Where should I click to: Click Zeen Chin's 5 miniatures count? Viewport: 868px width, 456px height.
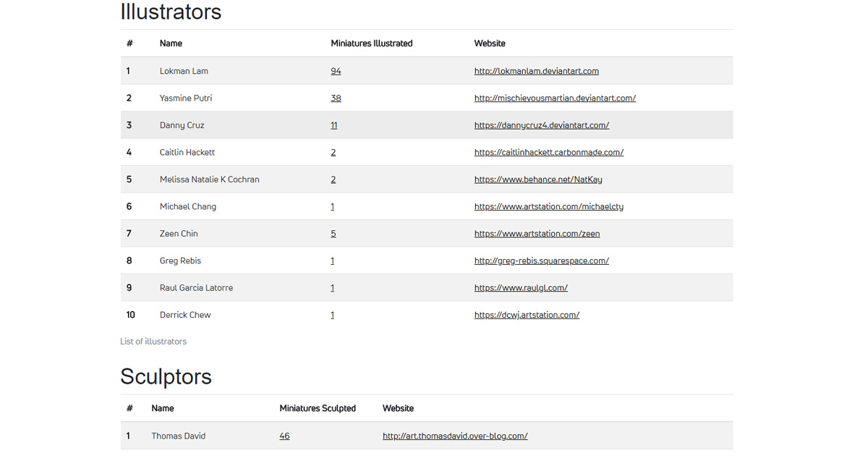[x=333, y=234]
